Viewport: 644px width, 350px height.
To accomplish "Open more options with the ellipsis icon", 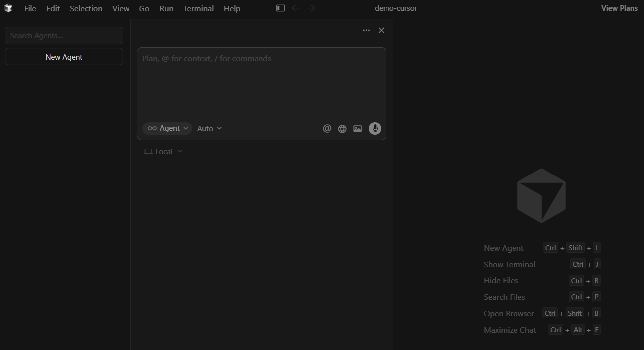I will [366, 30].
